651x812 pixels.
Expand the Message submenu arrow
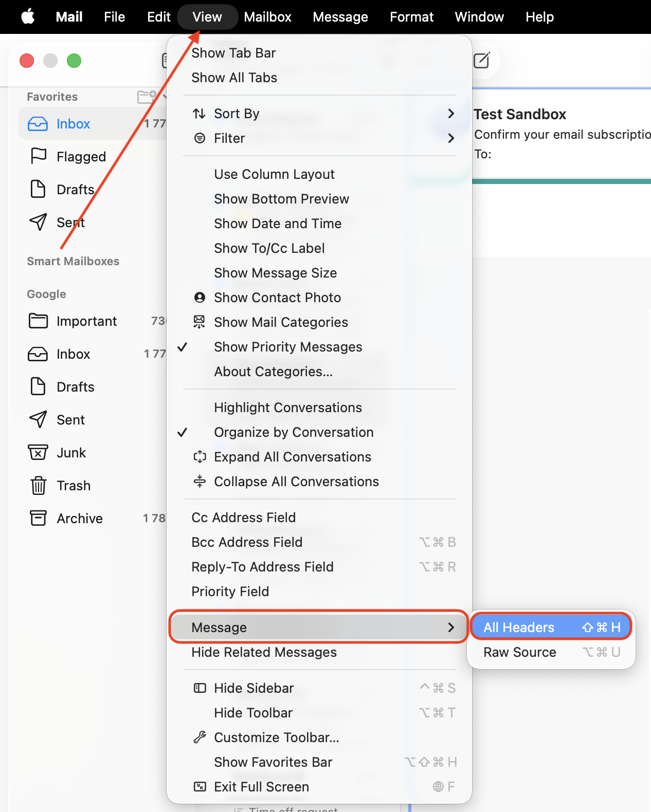(x=451, y=628)
